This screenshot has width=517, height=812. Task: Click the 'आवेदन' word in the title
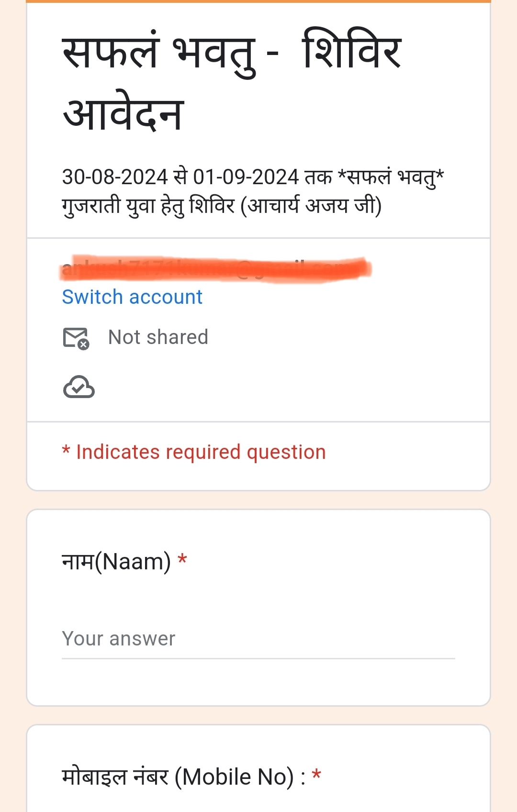(123, 113)
